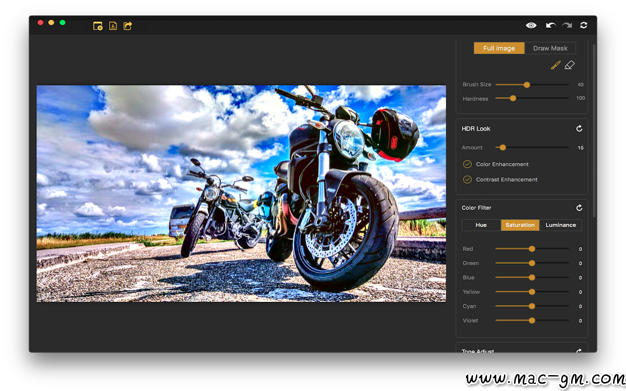Switch to the Luminance tab
Image resolution: width=626 pixels, height=391 pixels.
(561, 225)
